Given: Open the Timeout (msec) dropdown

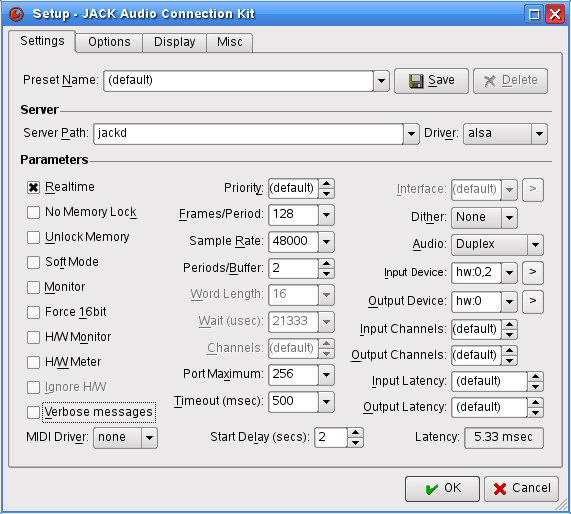Looking at the screenshot, I should point(326,401).
